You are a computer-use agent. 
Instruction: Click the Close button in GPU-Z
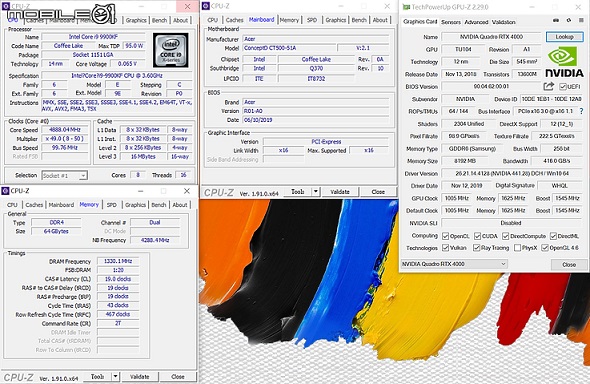coord(569,264)
